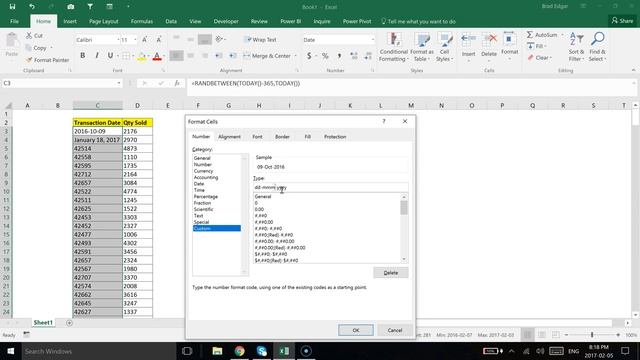This screenshot has height=360, width=640.
Task: Click the filter funnel icon in title bar
Action: point(90,7)
